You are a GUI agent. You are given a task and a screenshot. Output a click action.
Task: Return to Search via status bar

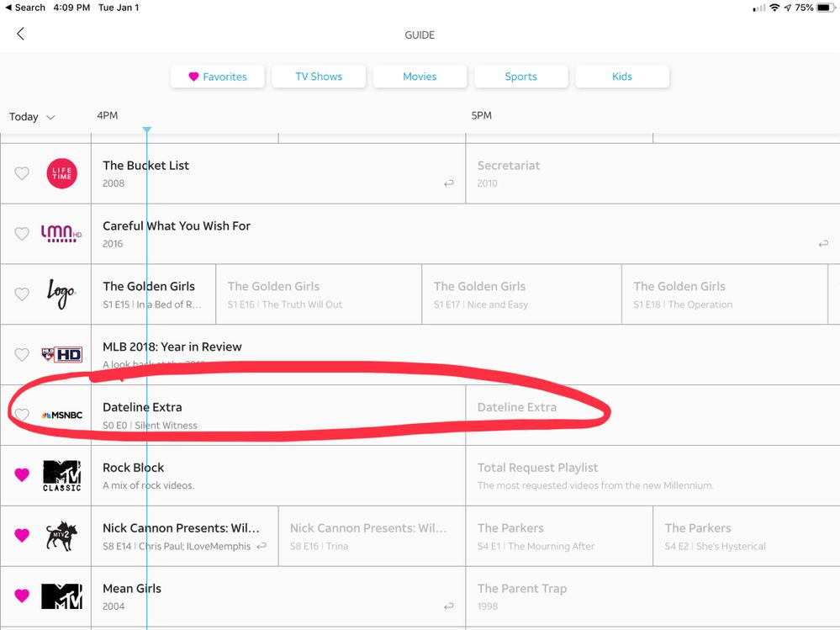coord(24,8)
